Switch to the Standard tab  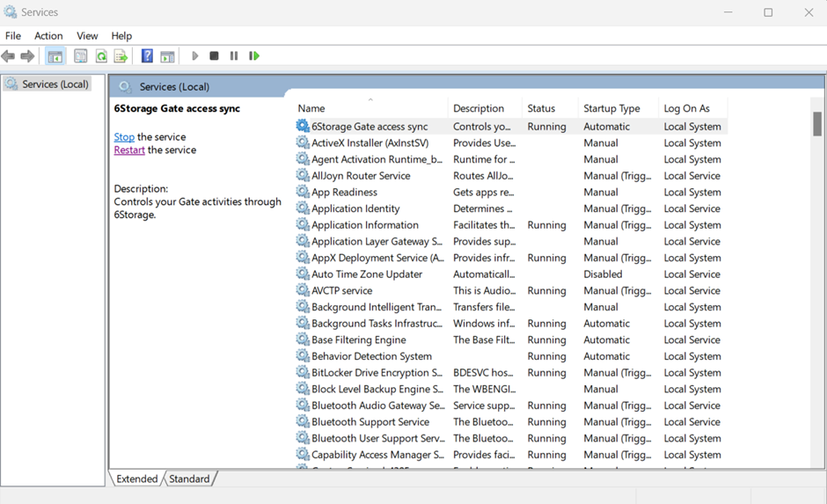[189, 478]
